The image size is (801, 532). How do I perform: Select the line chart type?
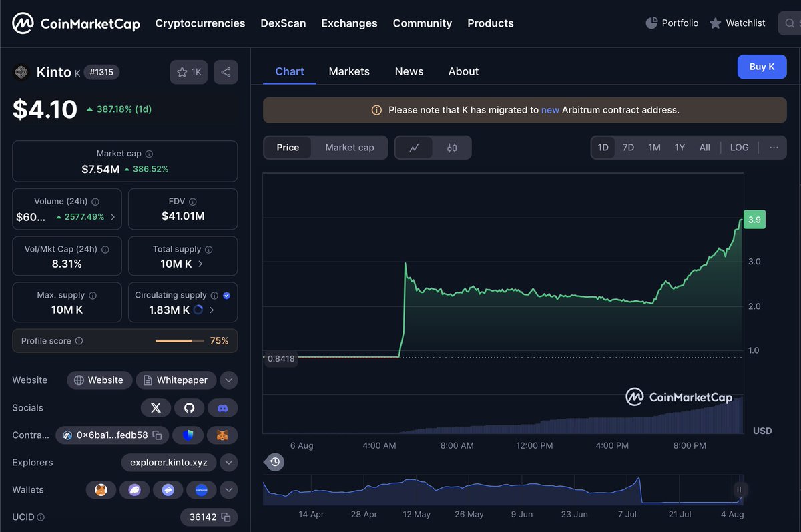[414, 148]
